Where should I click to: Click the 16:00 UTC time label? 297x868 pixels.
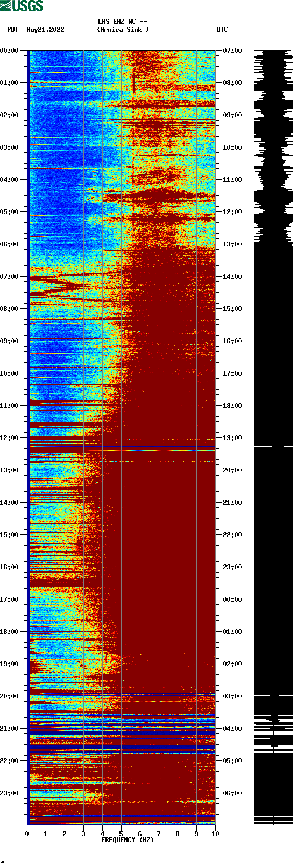pos(232,341)
